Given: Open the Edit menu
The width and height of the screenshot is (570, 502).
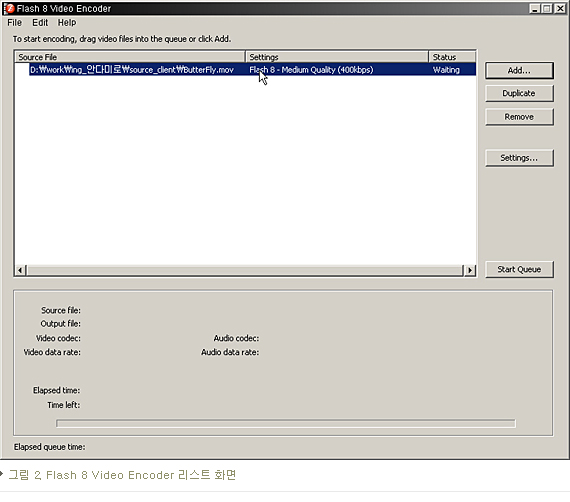Looking at the screenshot, I should (40, 23).
